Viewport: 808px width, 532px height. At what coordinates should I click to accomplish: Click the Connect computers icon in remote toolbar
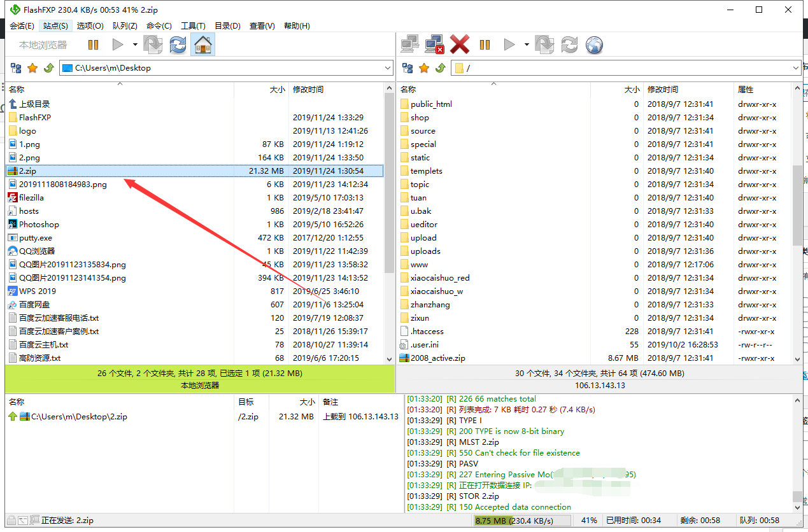(410, 45)
